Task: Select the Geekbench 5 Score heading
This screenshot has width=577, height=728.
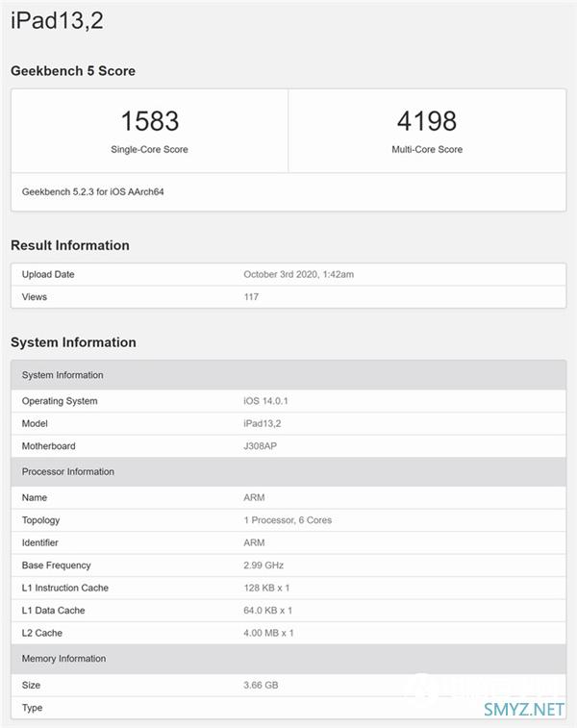Action: click(73, 70)
